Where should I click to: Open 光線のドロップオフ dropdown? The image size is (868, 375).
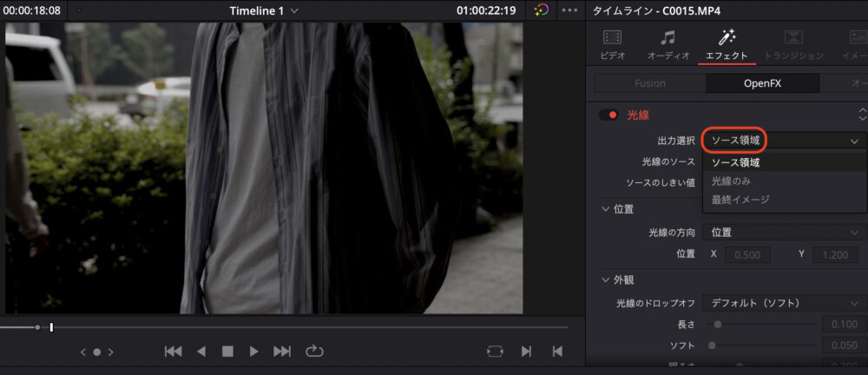click(784, 303)
